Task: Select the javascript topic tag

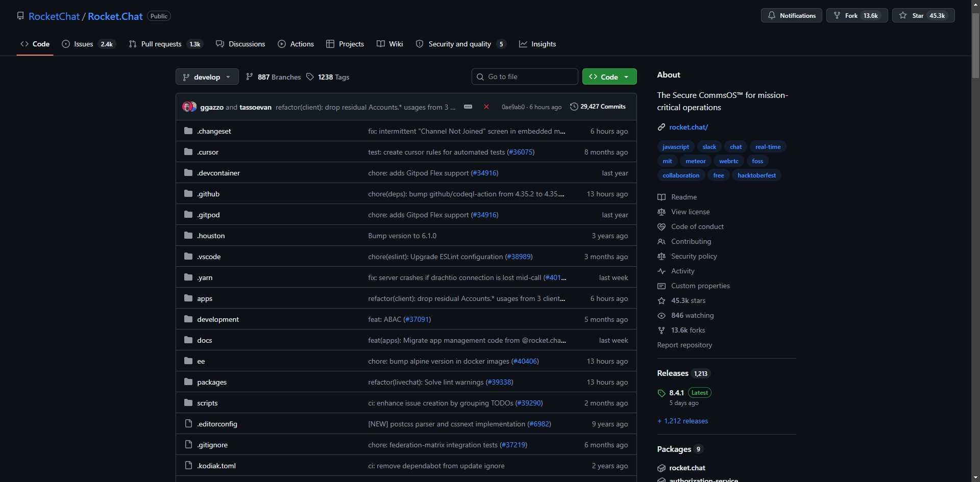Action: [676, 147]
